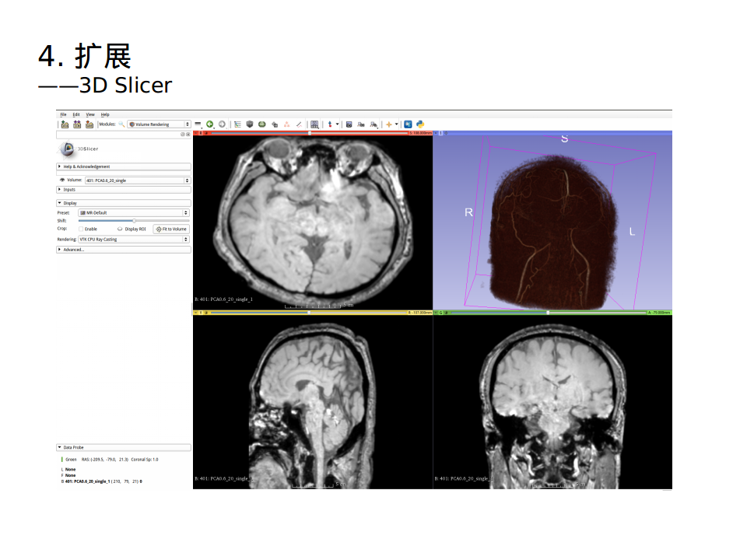Click the view layout selector icon
The height and width of the screenshot is (560, 747).
[x=314, y=124]
